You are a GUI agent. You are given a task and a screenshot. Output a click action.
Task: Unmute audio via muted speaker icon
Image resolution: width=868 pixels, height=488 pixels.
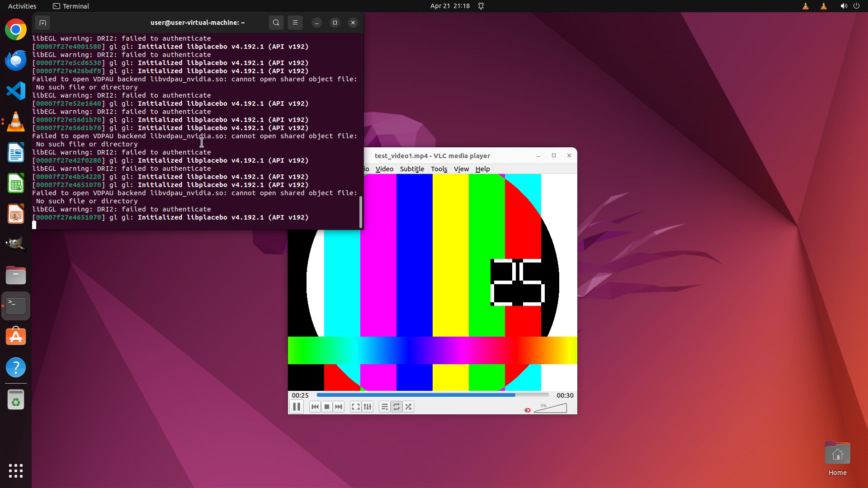(527, 410)
